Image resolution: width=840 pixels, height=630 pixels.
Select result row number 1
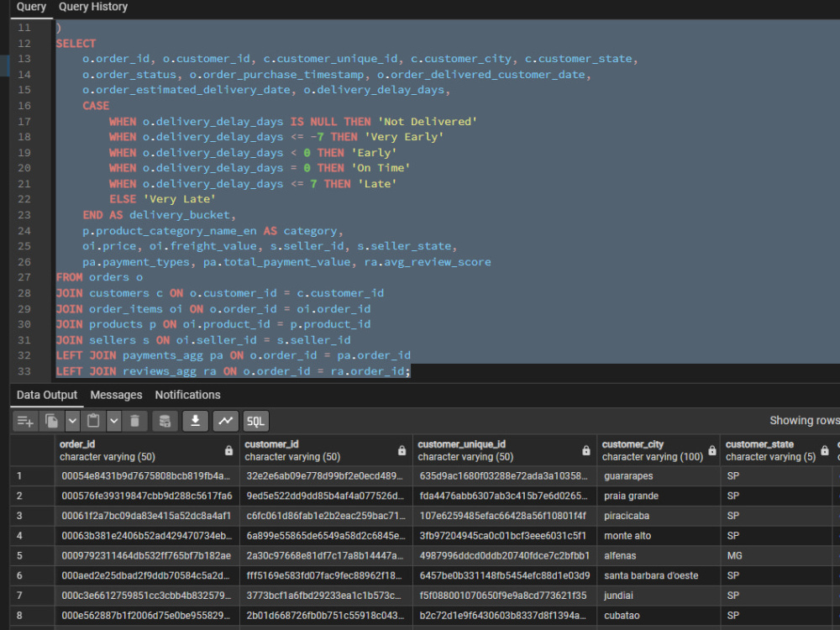pyautogui.click(x=32, y=476)
